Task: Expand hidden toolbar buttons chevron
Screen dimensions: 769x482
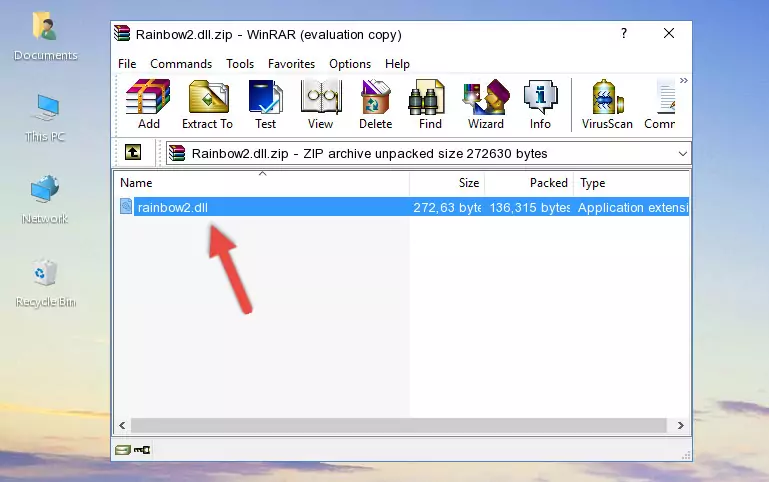Action: pos(684,80)
